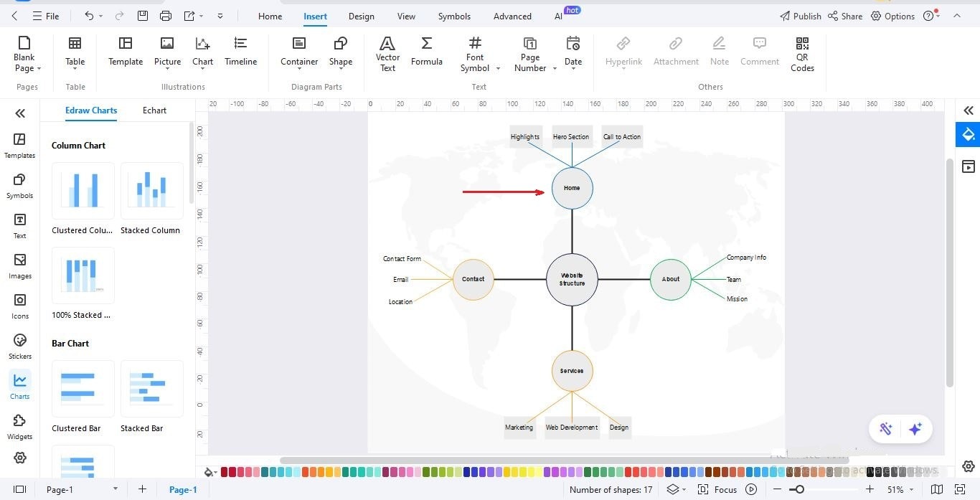Viewport: 980px width, 500px height.
Task: Switch to the Advanced tab
Action: pos(512,16)
